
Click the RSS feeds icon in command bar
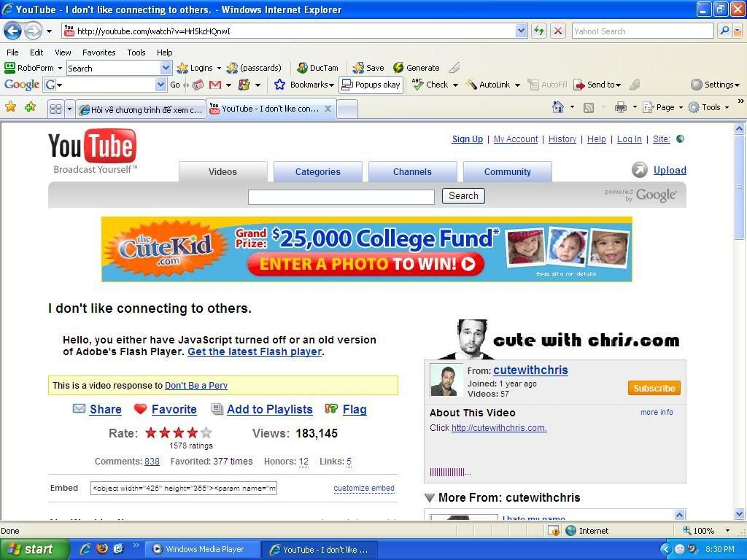(x=589, y=108)
